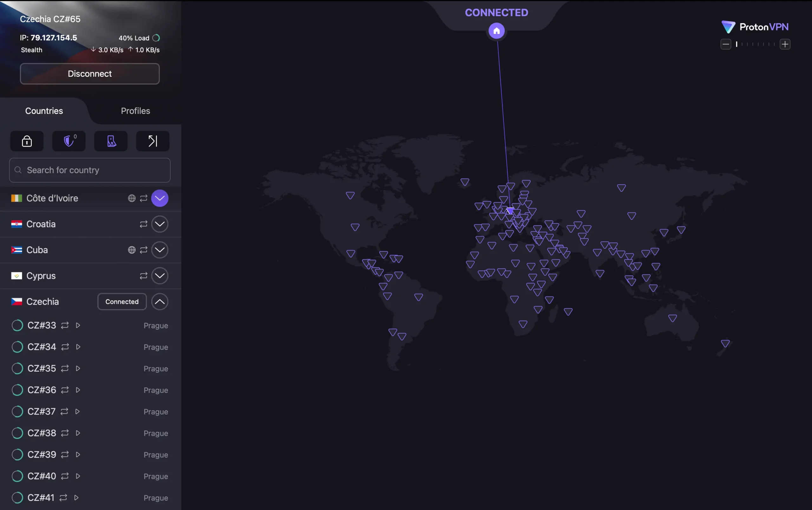Viewport: 812px width, 510px height.
Task: Toggle the NetShield shield icon
Action: [x=69, y=141]
